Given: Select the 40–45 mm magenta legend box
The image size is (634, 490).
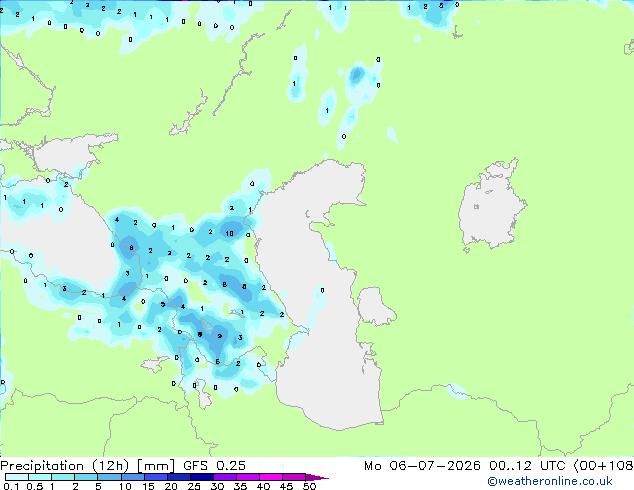Looking at the screenshot, I should 271,477.
